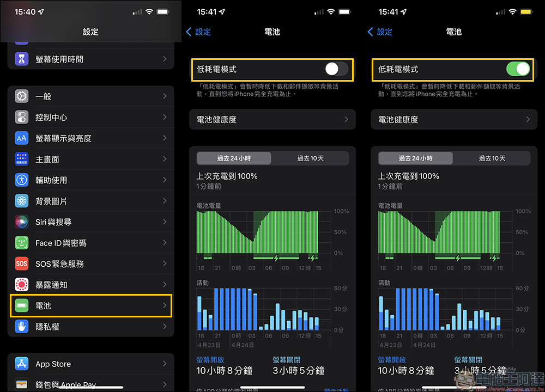Open the SOS Emergency icon
This screenshot has width=545, height=392.
tap(22, 264)
